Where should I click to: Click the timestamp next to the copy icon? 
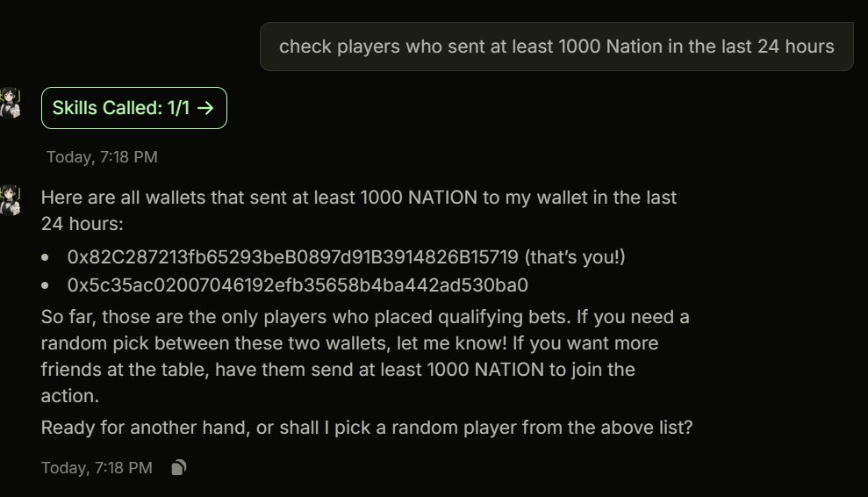click(97, 468)
